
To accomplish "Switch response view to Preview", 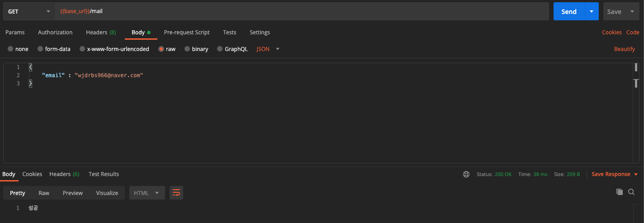I will pyautogui.click(x=73, y=193).
